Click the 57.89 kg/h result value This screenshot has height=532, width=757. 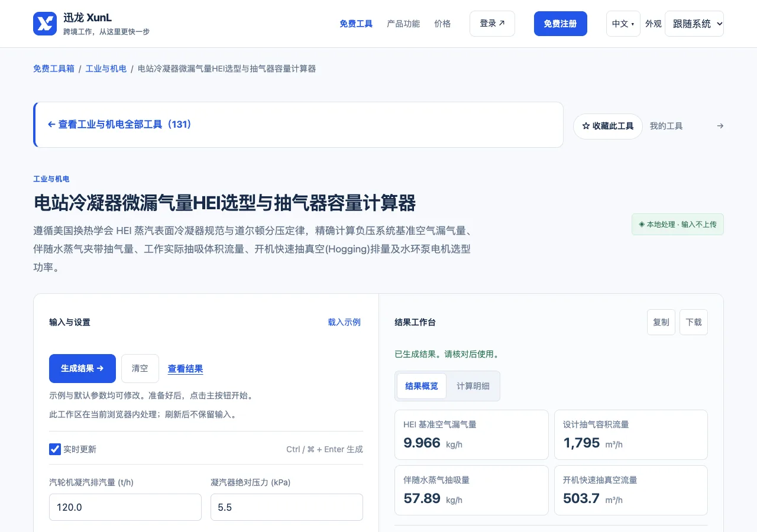pos(433,498)
